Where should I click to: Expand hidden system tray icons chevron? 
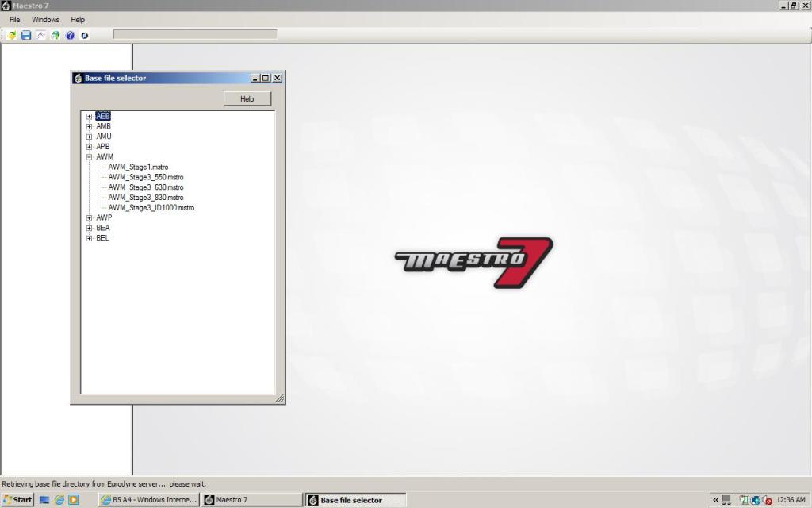pos(716,500)
